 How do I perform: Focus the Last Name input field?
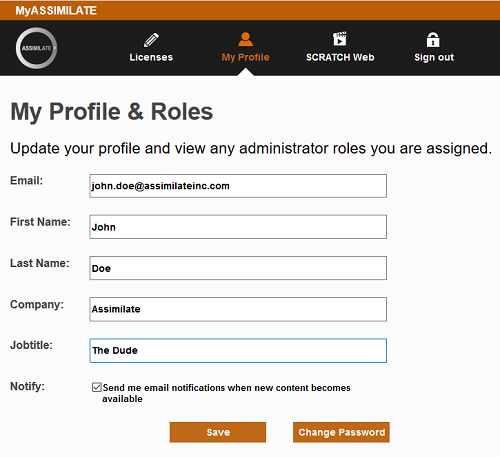[238, 268]
